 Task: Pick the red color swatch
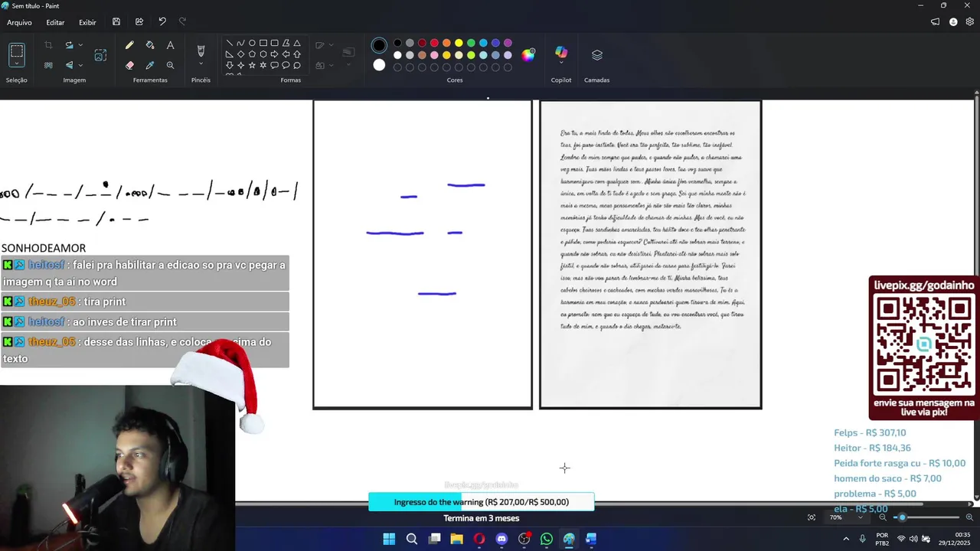[434, 43]
